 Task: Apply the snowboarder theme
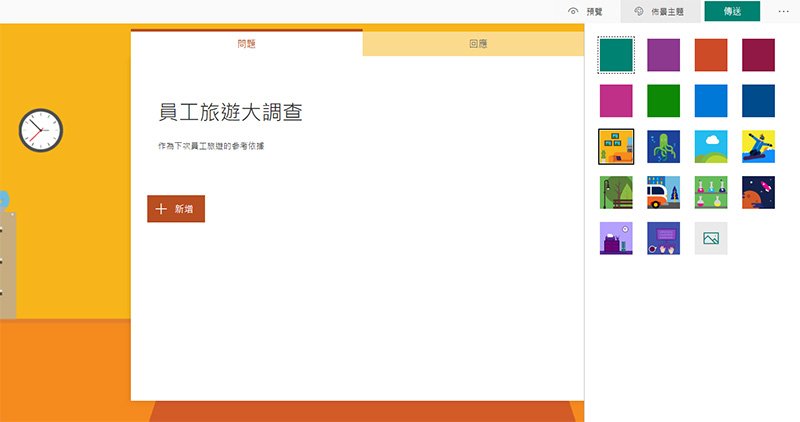point(758,146)
